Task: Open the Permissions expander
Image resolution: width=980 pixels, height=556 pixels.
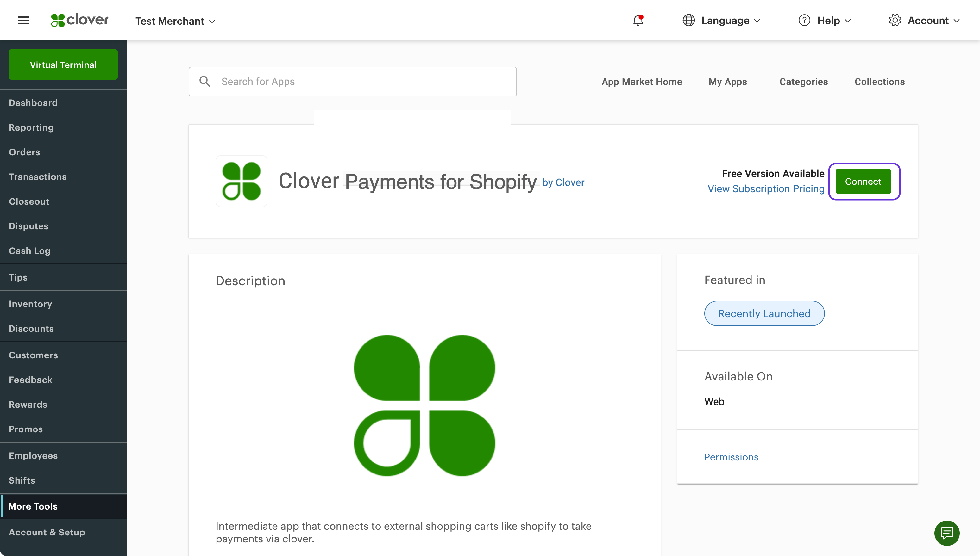Action: [731, 456]
